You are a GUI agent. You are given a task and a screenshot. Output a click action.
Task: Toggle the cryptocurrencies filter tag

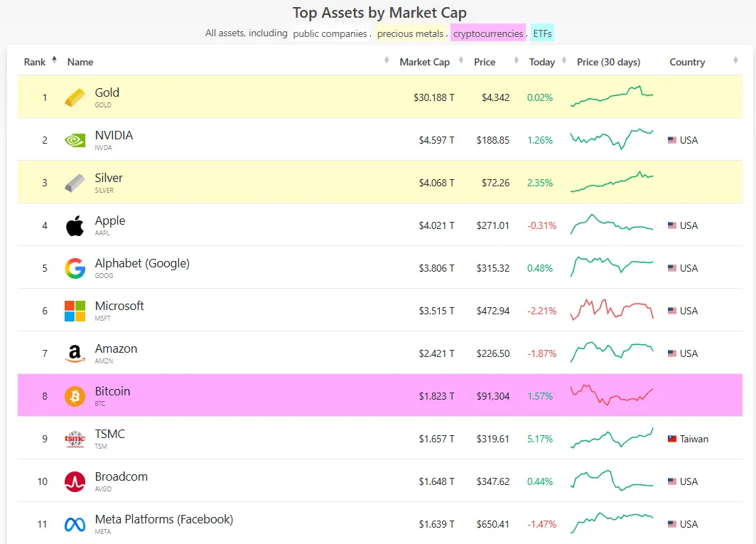pos(487,33)
